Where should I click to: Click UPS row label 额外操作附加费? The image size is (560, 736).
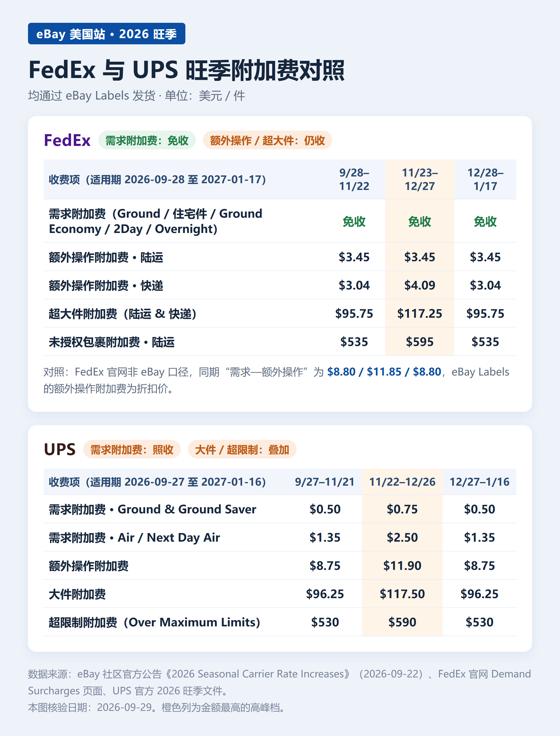89,566
